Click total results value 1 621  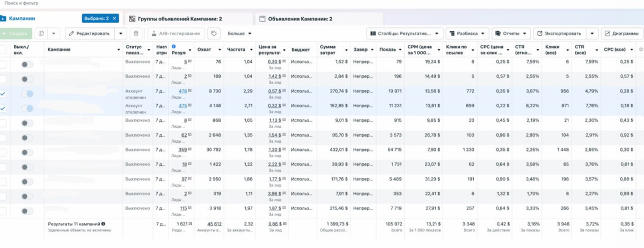click(181, 223)
